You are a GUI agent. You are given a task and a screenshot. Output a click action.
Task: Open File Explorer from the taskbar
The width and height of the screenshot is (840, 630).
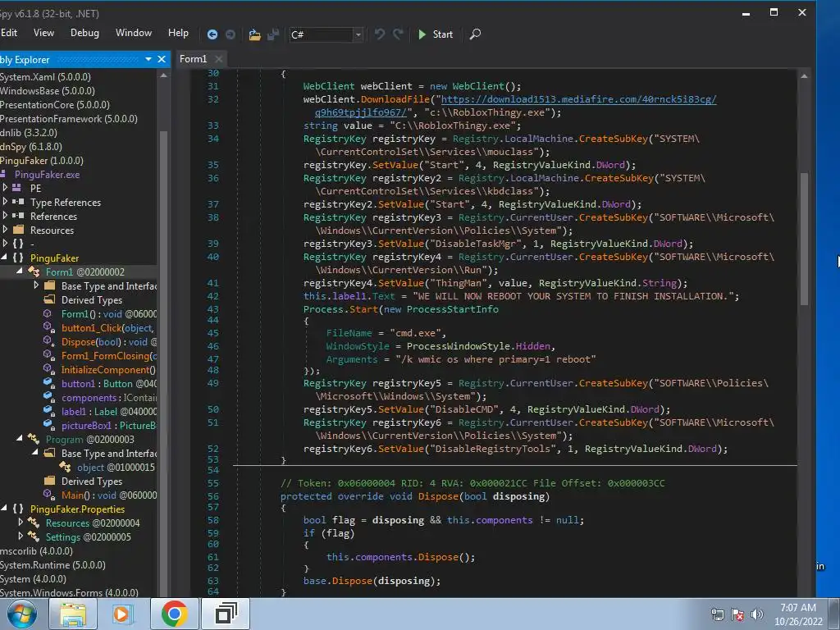click(73, 614)
